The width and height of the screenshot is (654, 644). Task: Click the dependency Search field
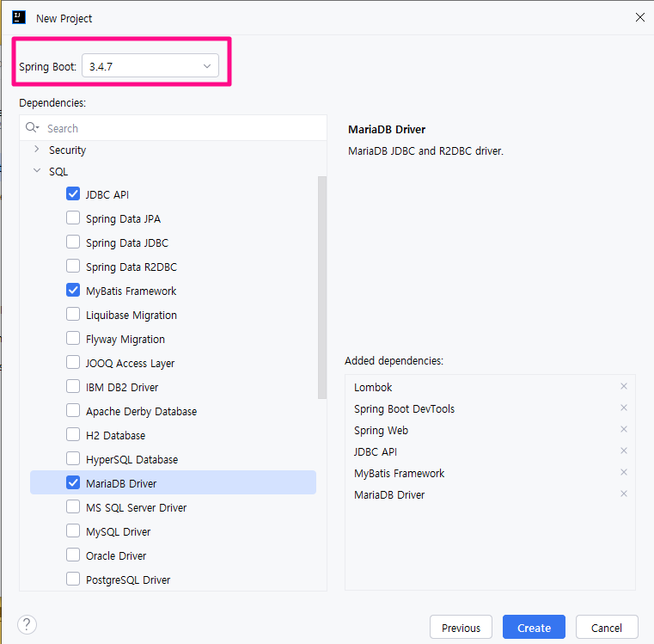[173, 128]
